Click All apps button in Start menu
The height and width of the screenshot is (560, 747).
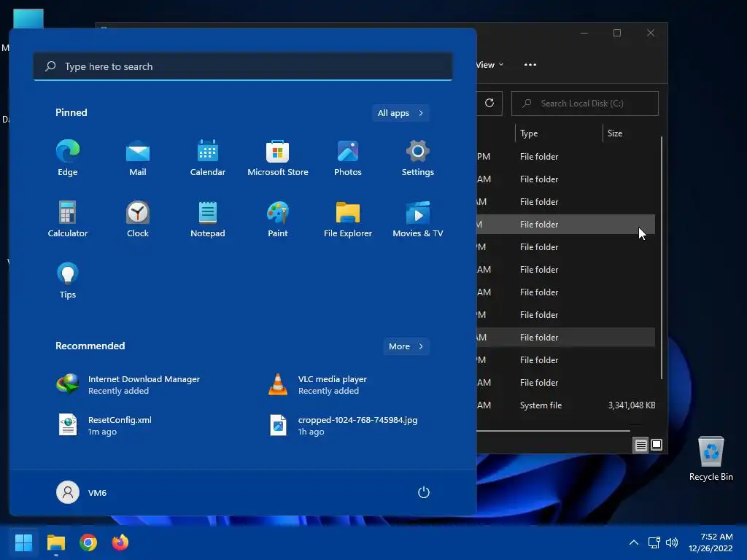tap(400, 113)
